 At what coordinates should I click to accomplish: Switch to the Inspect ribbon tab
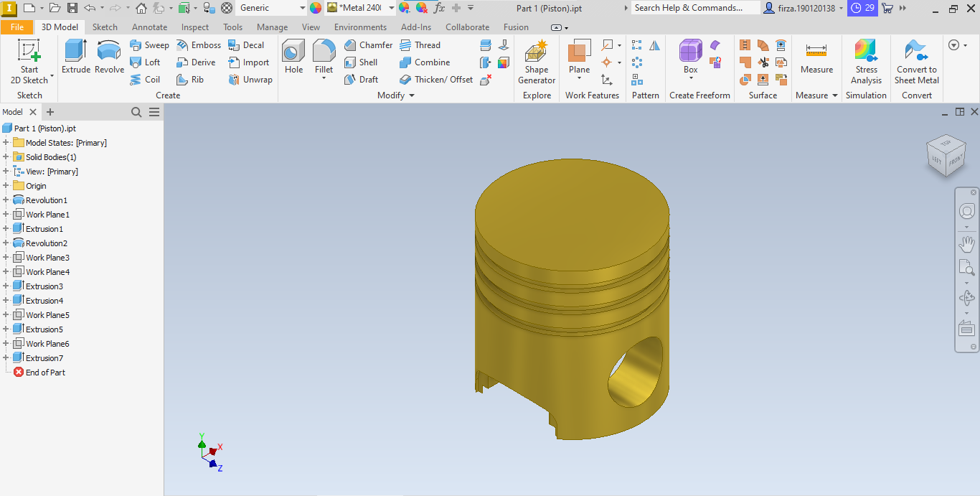click(x=195, y=27)
